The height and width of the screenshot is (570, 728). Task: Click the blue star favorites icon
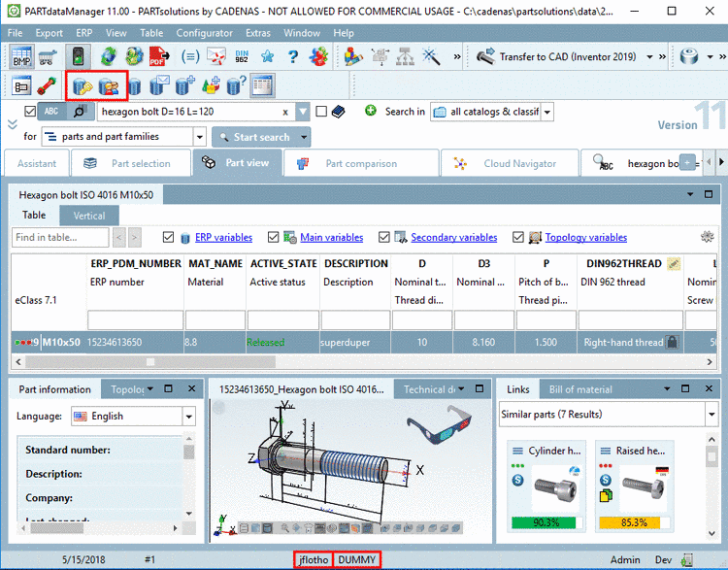tap(267, 56)
